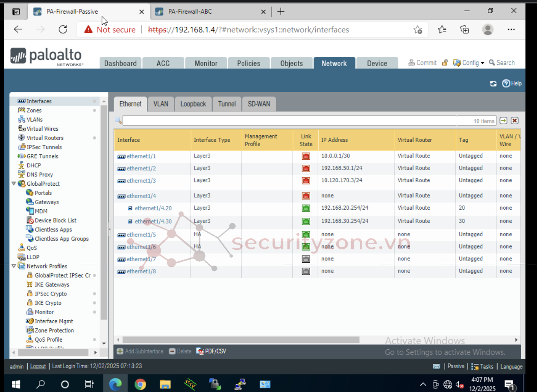Select Virtual Routers in the sidebar
Viewport: 537px width, 392px height.
[x=45, y=138]
